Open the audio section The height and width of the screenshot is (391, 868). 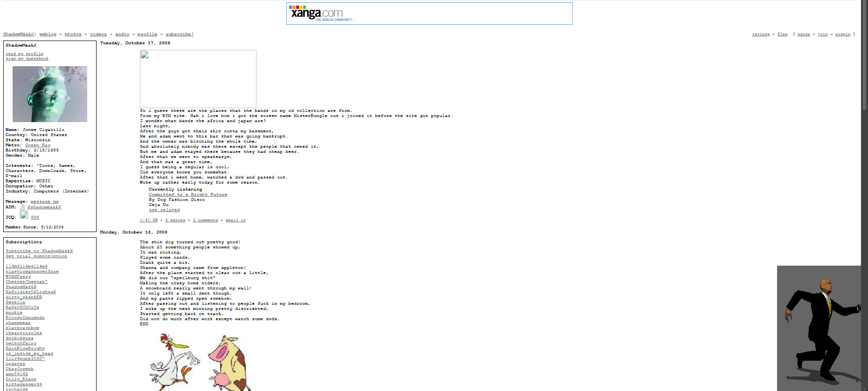122,34
